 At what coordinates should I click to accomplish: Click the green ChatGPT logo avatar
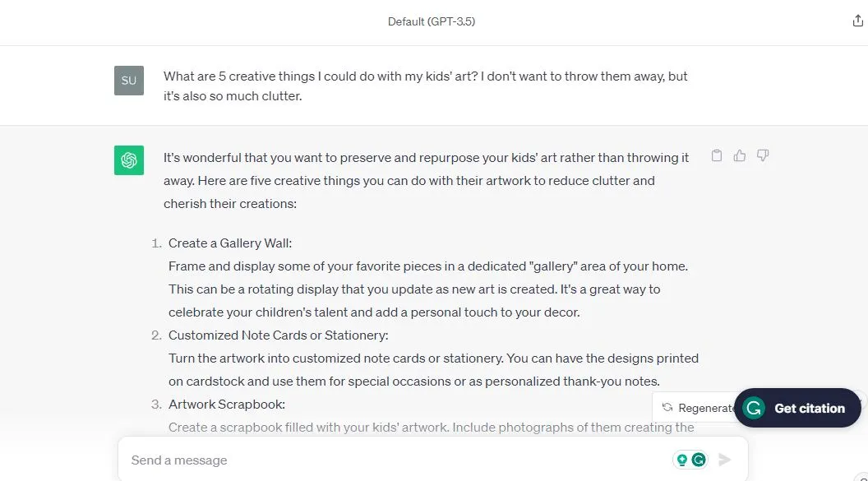[129, 160]
